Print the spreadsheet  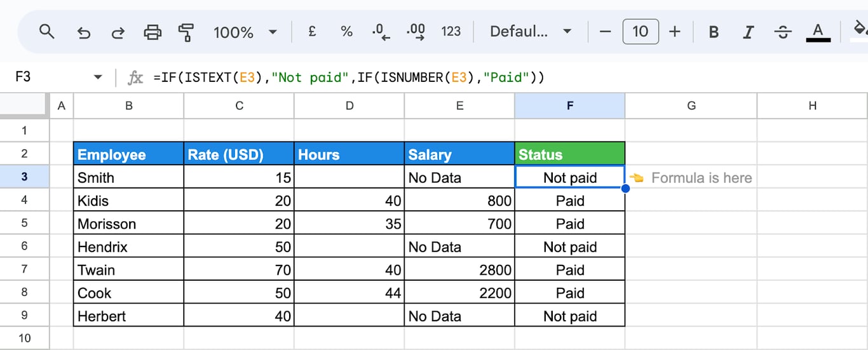[153, 32]
